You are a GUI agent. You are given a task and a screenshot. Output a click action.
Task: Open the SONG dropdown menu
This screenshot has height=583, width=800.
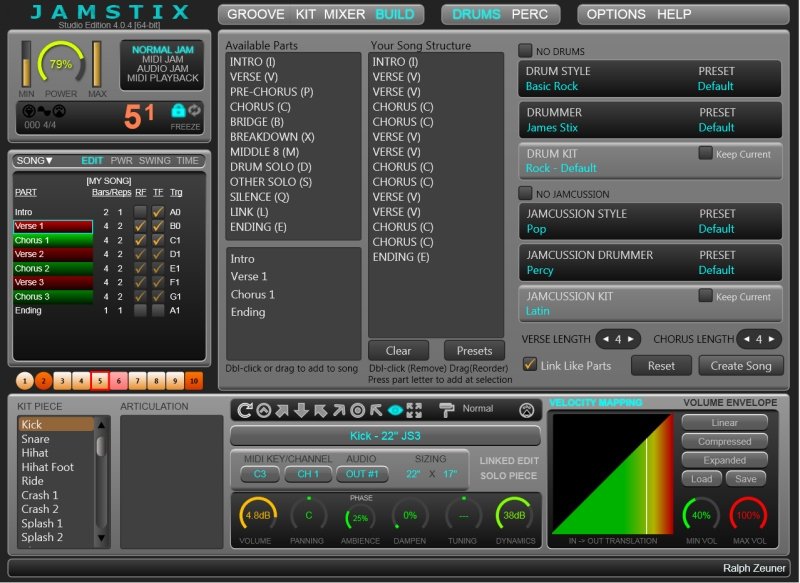coord(35,161)
